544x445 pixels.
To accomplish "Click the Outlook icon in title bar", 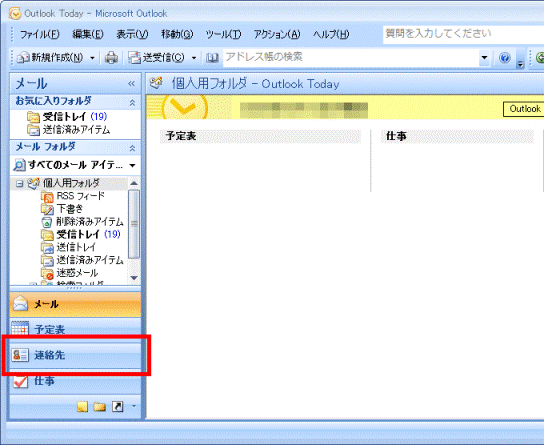I will 15,14.
